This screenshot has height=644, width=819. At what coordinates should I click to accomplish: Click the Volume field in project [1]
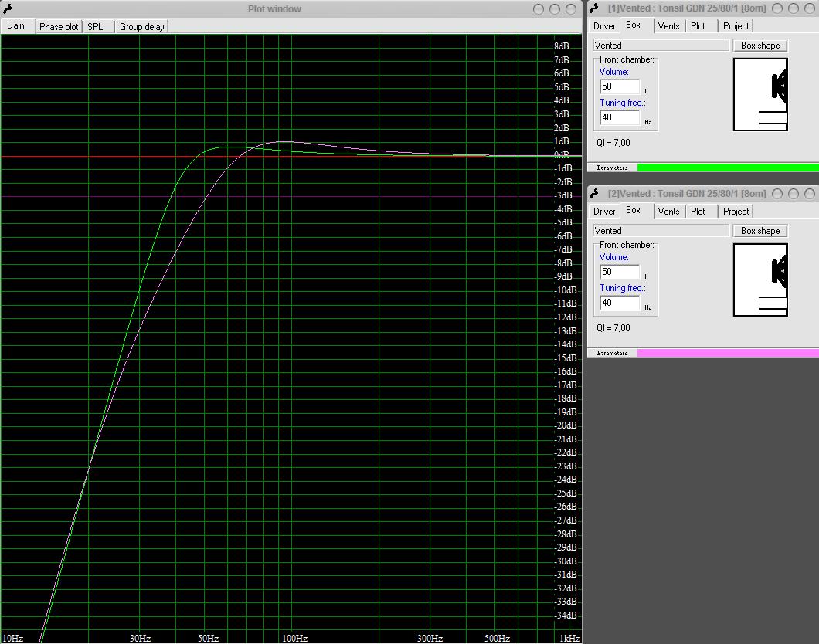click(620, 86)
